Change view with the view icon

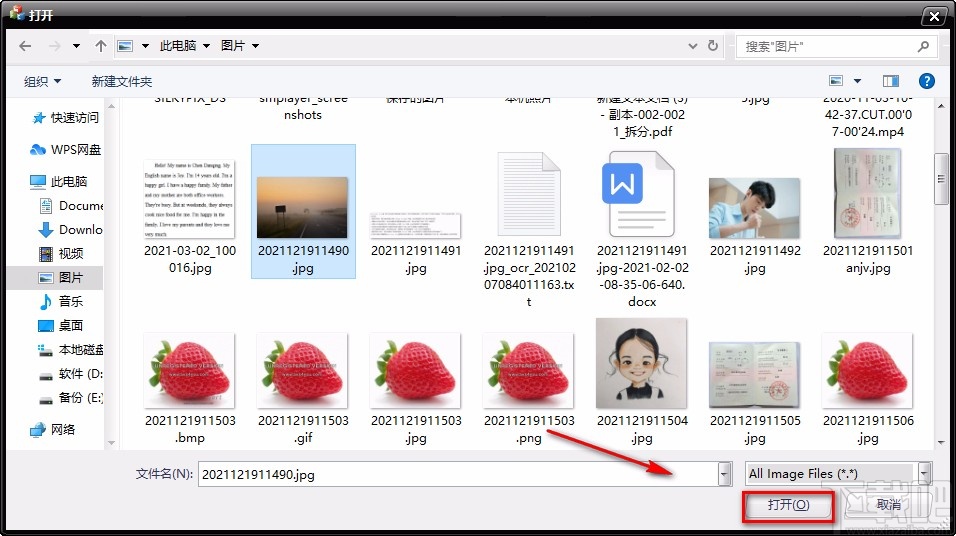[836, 80]
